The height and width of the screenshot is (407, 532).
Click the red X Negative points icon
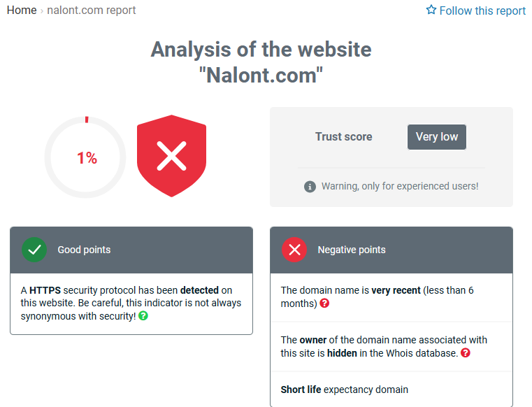click(294, 250)
